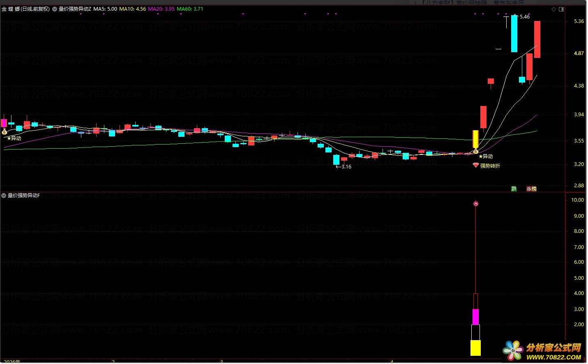The height and width of the screenshot is (364, 588).
Task: Click the 2.88 price axis value
Action: (579, 186)
